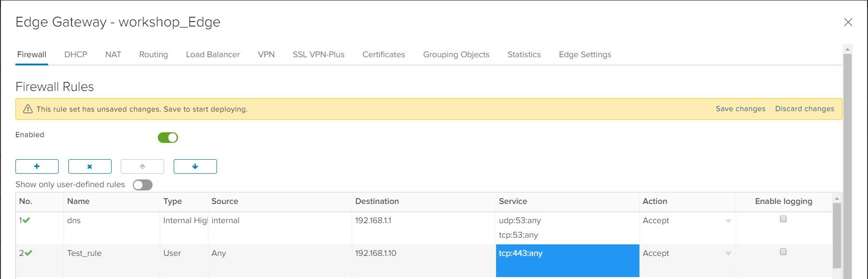Image resolution: width=868 pixels, height=279 pixels.
Task: Click Save changes link
Action: pyautogui.click(x=740, y=109)
